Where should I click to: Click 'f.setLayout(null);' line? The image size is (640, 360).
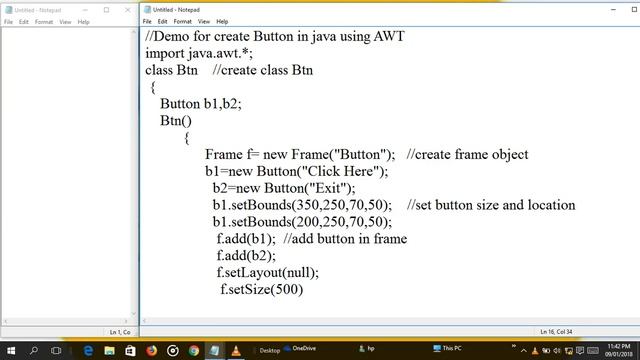pyautogui.click(x=268, y=272)
